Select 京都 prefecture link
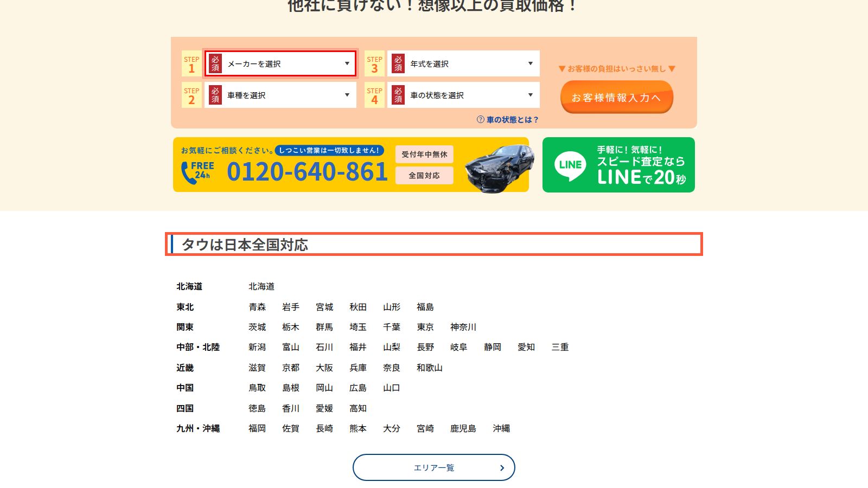This screenshot has width=868, height=488. [x=291, y=368]
